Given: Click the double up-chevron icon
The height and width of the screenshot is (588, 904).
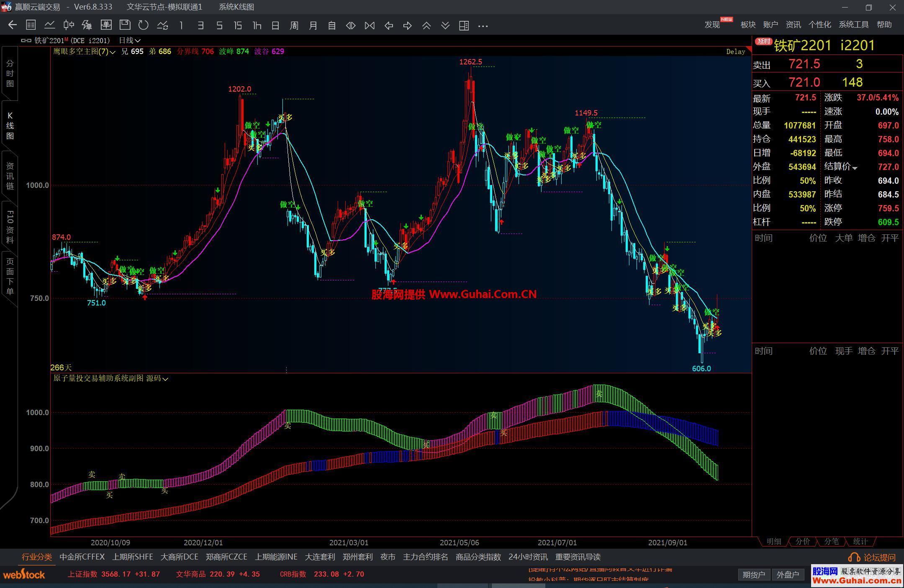Looking at the screenshot, I should (x=426, y=26).
